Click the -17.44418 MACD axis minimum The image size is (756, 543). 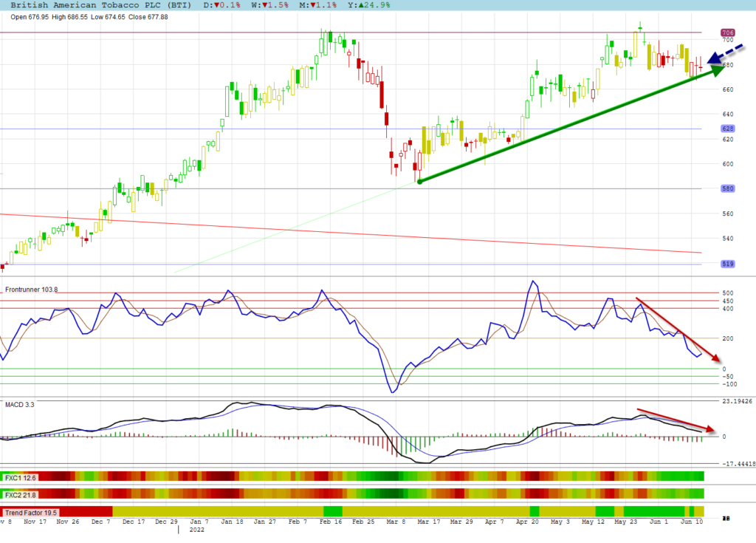[738, 464]
